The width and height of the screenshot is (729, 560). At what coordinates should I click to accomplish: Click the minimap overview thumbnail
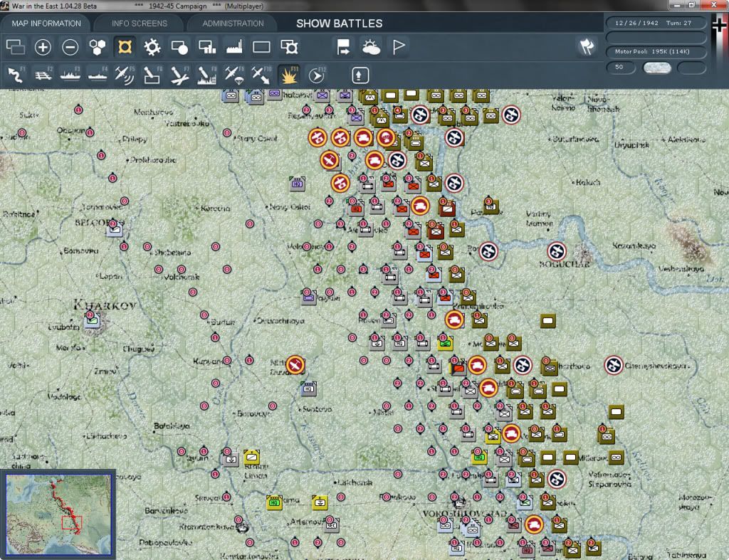pos(58,514)
